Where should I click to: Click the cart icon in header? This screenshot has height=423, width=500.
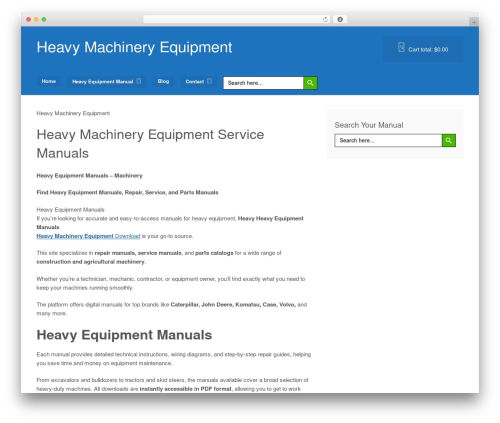pos(401,47)
